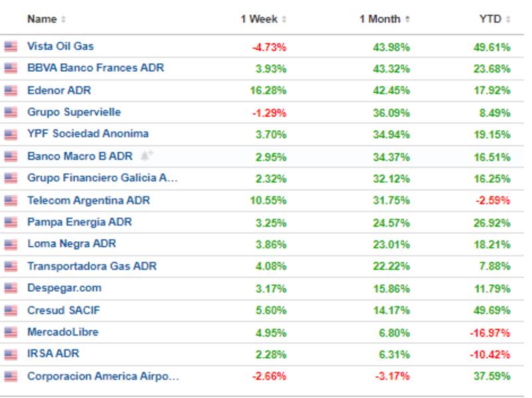Sort the table using the Name arrow
The height and width of the screenshot is (398, 532).
click(x=63, y=20)
